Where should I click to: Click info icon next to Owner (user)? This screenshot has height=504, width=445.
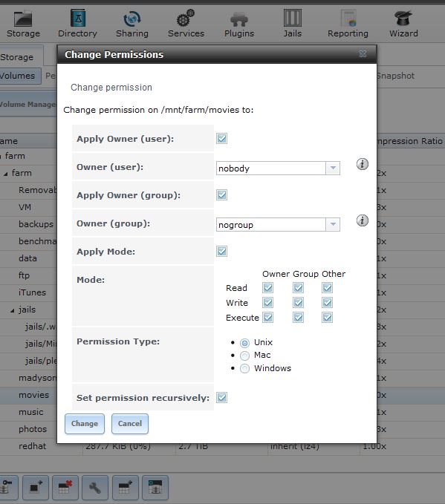tap(363, 164)
